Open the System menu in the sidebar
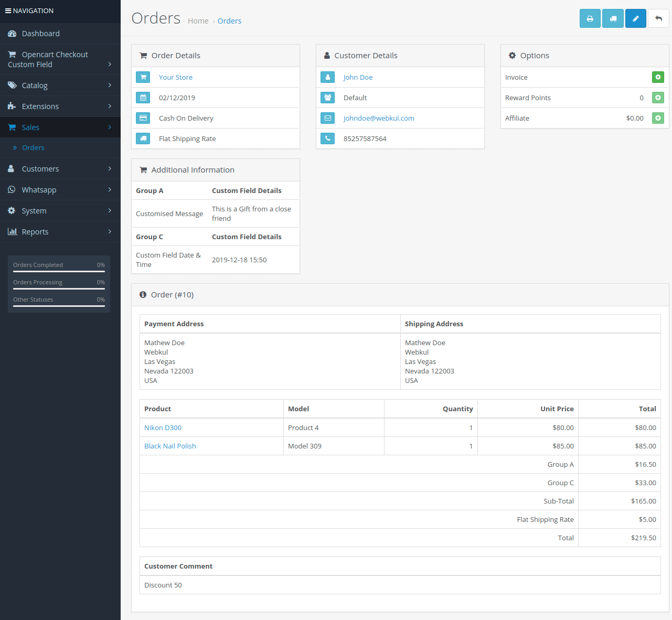The width and height of the screenshot is (672, 620). pyautogui.click(x=34, y=210)
